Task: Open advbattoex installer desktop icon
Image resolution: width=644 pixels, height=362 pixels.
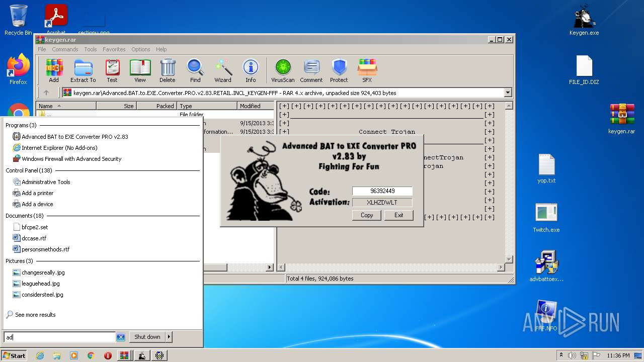Action: (546, 266)
